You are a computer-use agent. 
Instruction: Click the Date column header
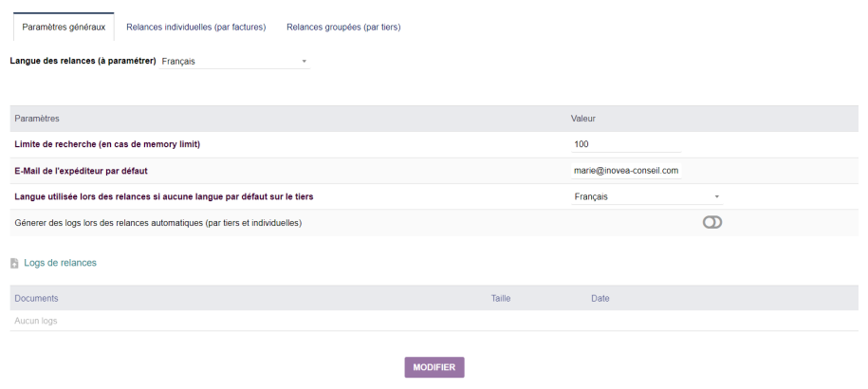tap(600, 298)
